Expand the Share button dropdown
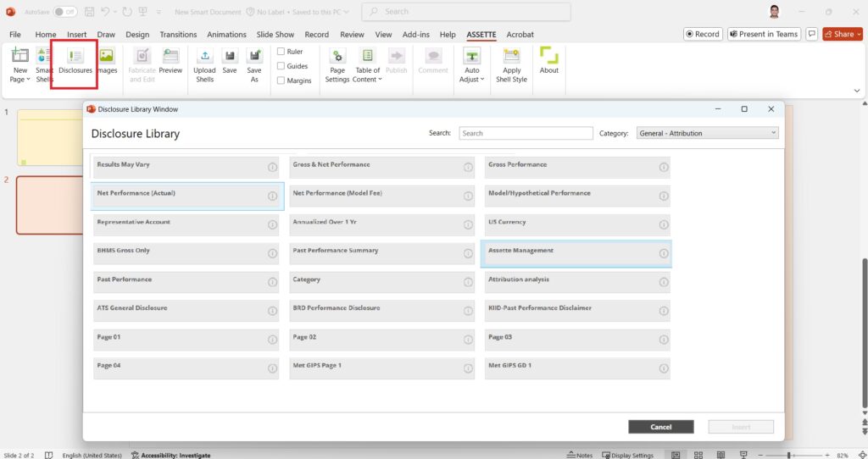 pos(860,34)
